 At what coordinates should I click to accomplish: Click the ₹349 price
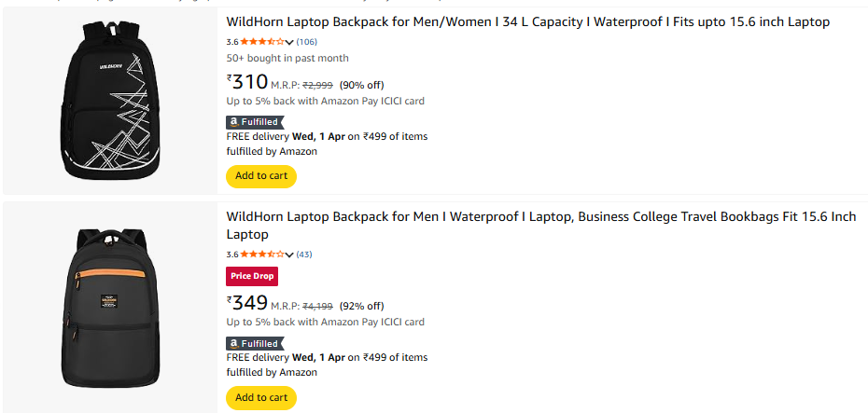coord(248,304)
